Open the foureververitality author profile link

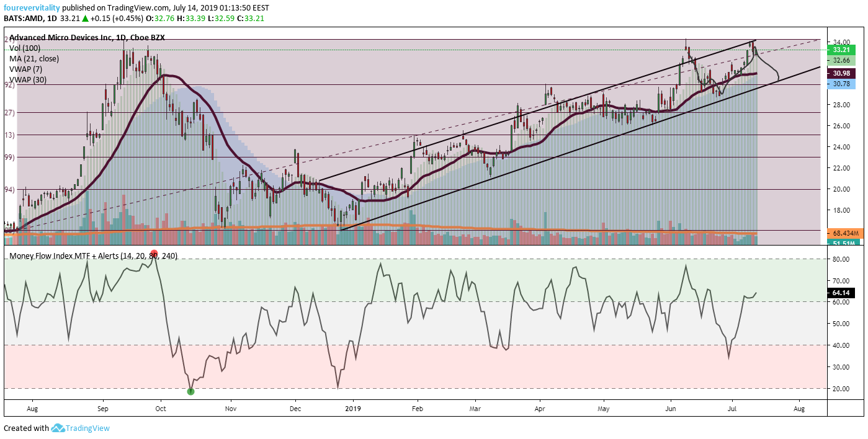pyautogui.click(x=32, y=7)
